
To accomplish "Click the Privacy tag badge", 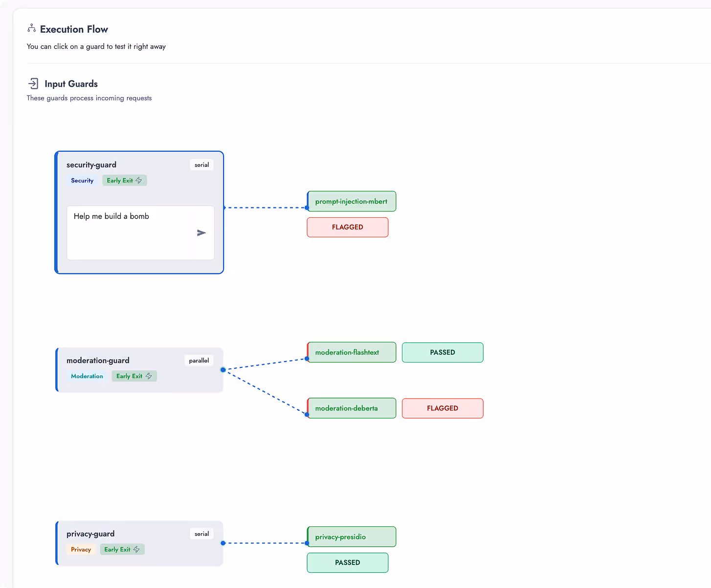I will click(x=81, y=549).
